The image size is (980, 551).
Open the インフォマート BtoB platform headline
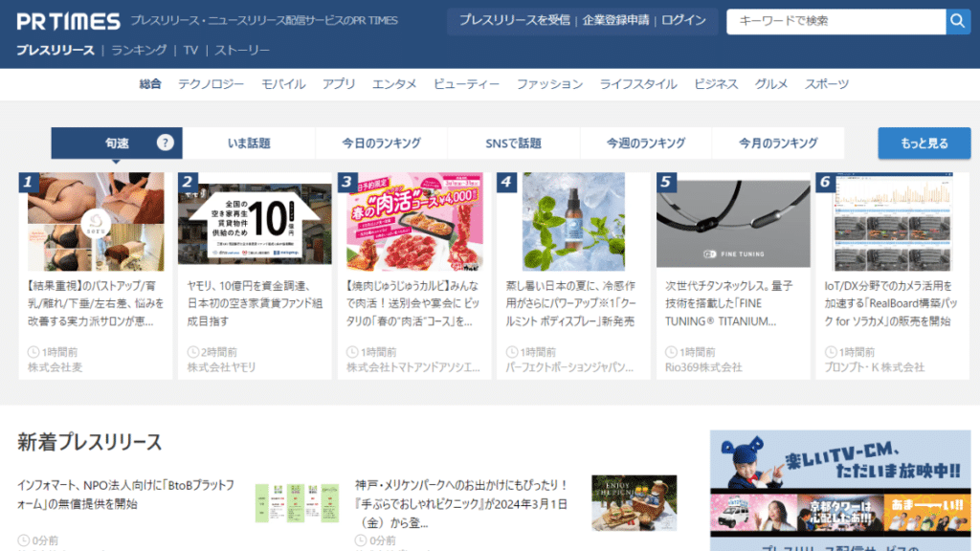(125, 494)
